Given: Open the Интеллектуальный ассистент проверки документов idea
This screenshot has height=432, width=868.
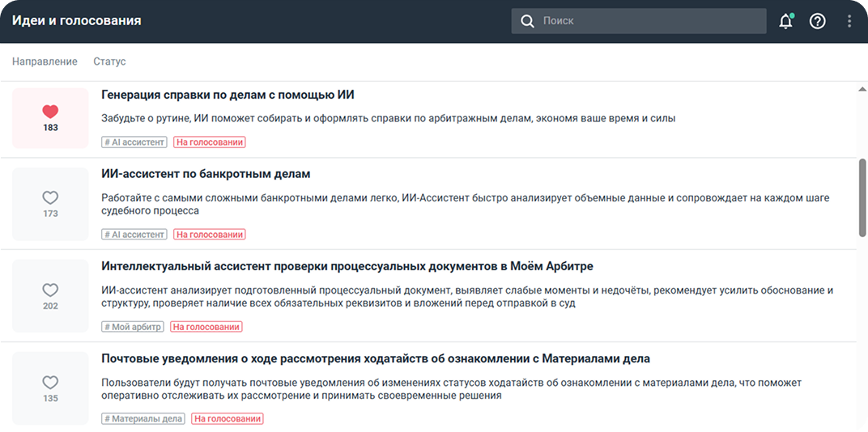Looking at the screenshot, I should (x=347, y=266).
